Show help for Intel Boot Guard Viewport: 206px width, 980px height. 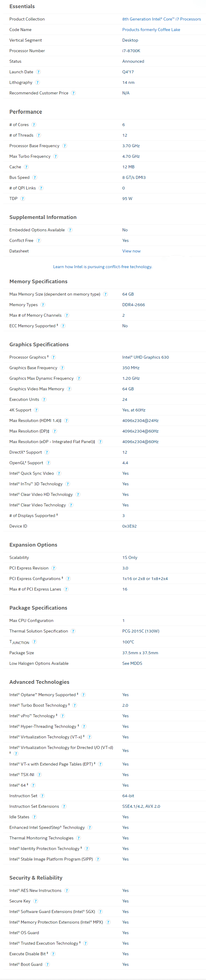pyautogui.click(x=47, y=964)
